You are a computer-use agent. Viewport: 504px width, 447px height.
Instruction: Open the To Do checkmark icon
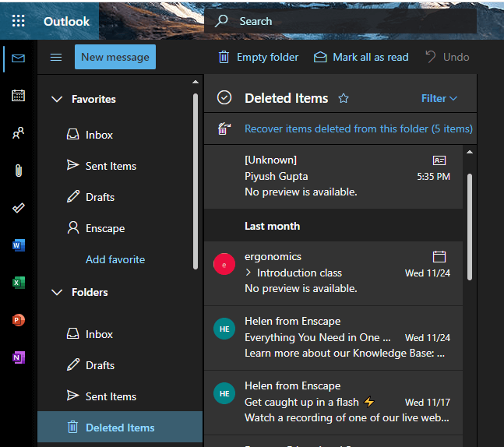click(19, 208)
